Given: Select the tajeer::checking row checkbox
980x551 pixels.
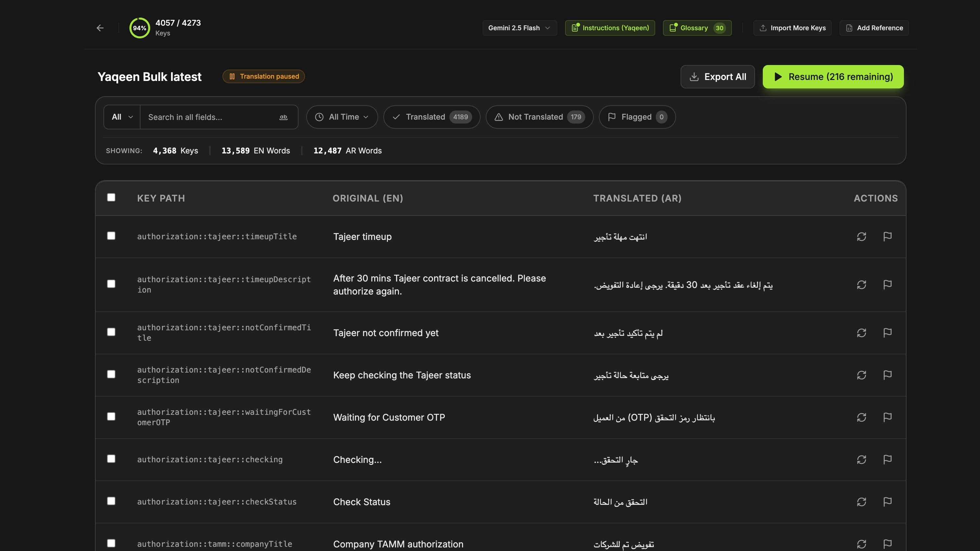Looking at the screenshot, I should [111, 459].
